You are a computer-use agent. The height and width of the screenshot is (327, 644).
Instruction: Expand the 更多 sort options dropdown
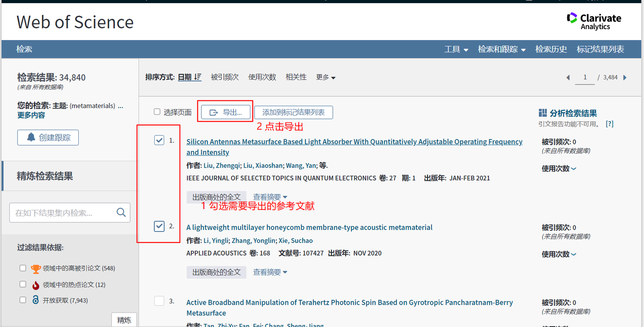pyautogui.click(x=326, y=77)
